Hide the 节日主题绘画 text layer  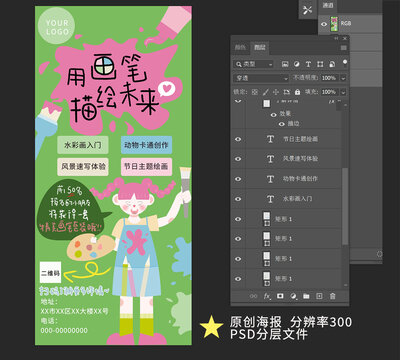point(238,139)
